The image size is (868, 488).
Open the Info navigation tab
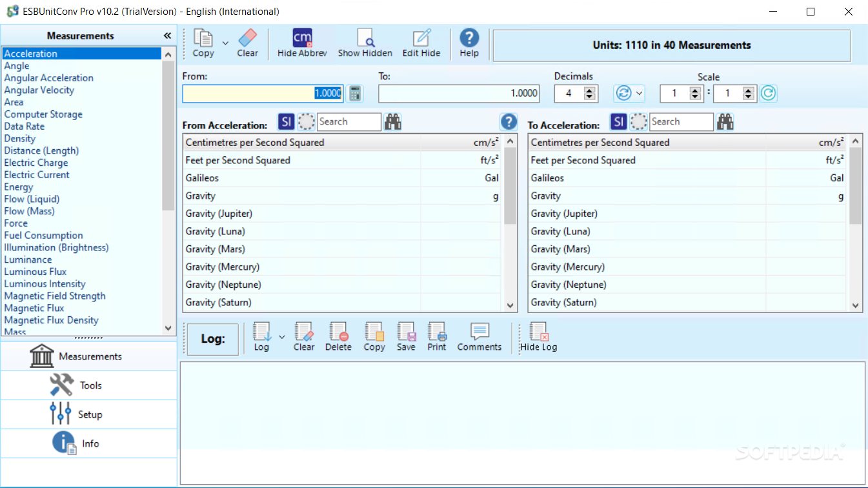pyautogui.click(x=88, y=443)
